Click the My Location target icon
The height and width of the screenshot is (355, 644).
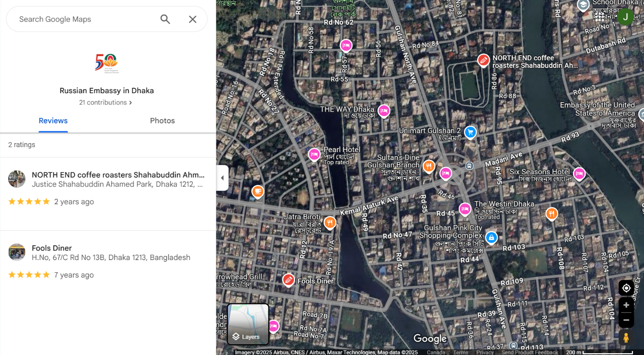tap(626, 288)
